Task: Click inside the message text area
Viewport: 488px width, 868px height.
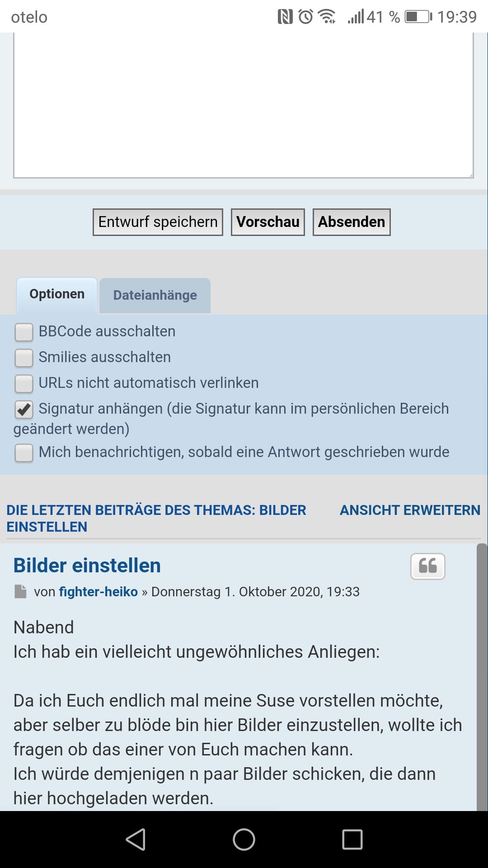Action: click(x=244, y=104)
